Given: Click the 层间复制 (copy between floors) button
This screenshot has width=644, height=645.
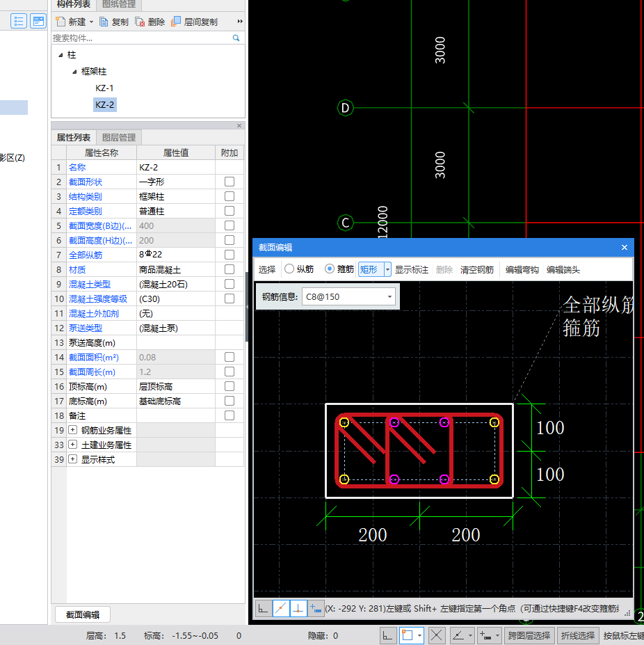Looking at the screenshot, I should 194,22.
